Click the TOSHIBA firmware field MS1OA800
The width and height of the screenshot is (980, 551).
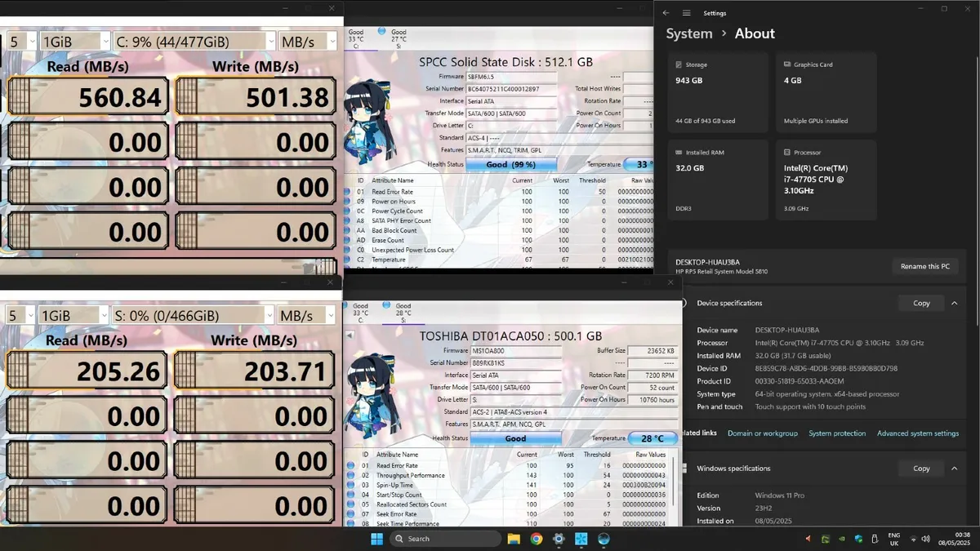(x=515, y=350)
